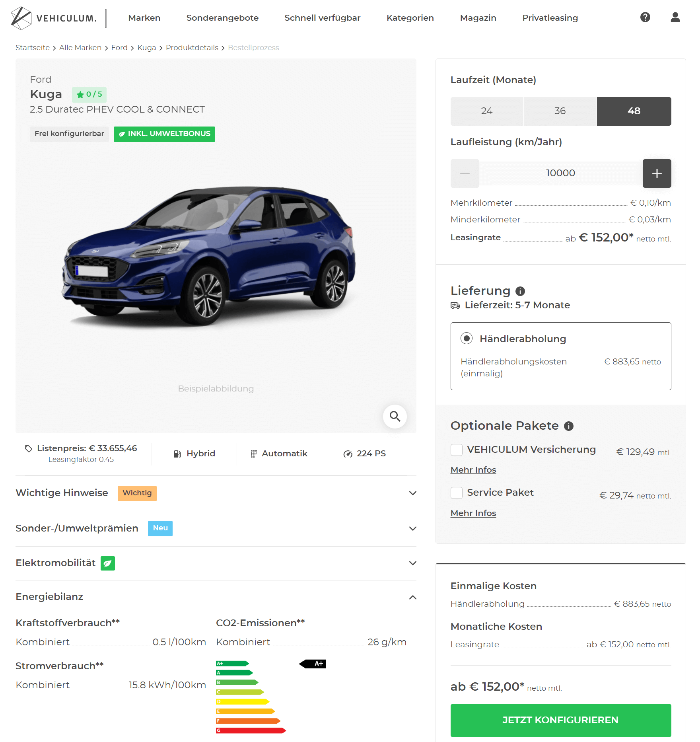Click the price tag icon by Listenpreis

(29, 449)
